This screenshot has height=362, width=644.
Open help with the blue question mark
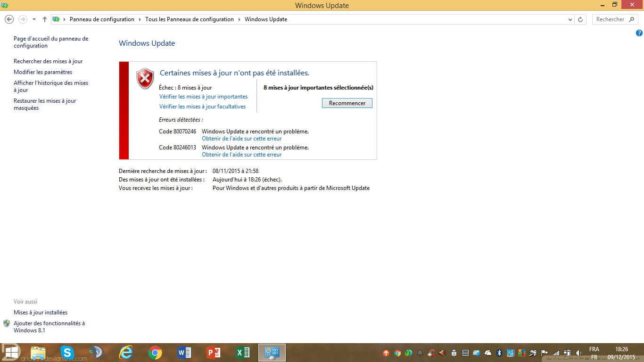639,33
